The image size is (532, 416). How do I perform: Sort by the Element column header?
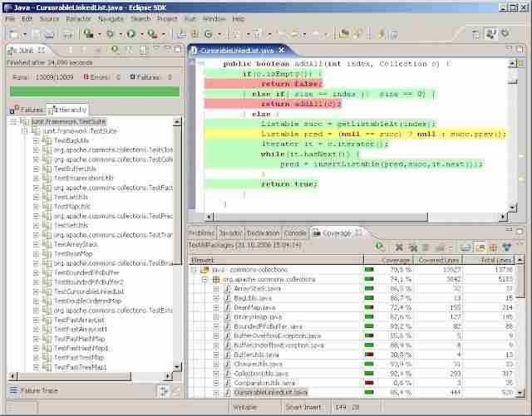point(276,261)
